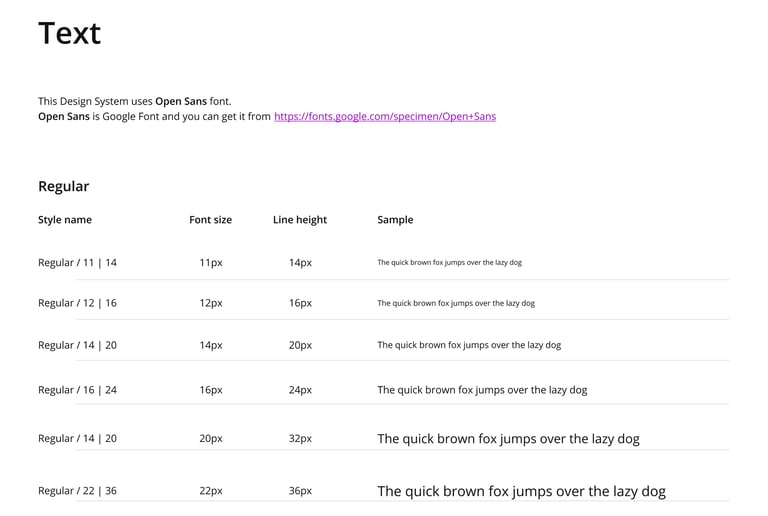Click the "Style name" column header
Viewport: 768px width, 516px height.
[x=65, y=220]
